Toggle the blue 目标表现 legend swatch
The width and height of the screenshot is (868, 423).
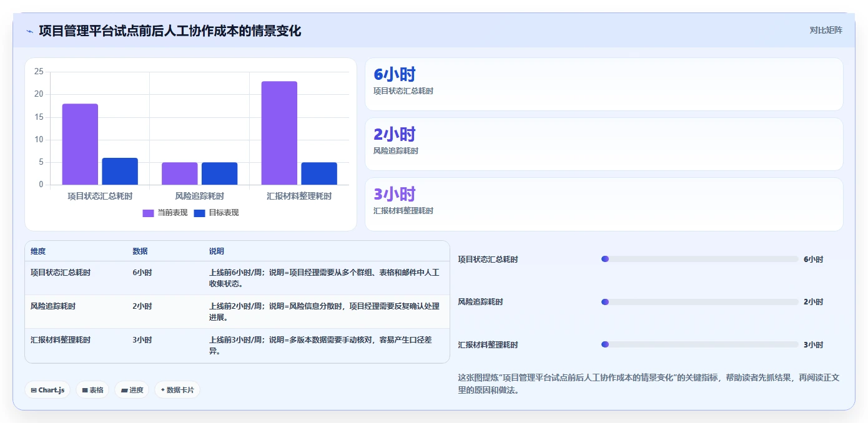(200, 213)
